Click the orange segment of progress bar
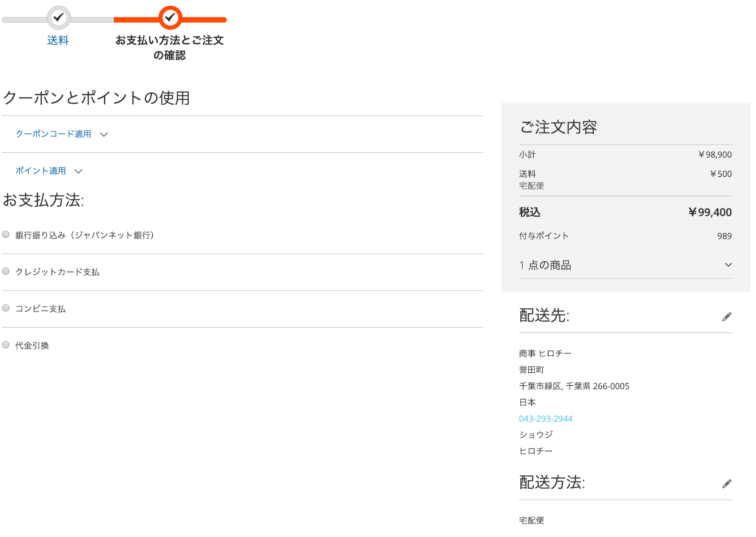 (x=206, y=20)
